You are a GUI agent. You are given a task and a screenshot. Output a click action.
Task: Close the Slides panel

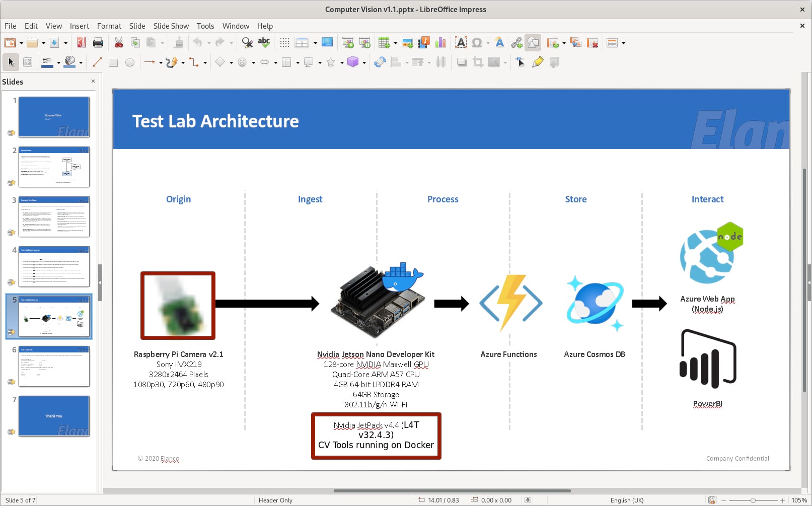[x=93, y=81]
